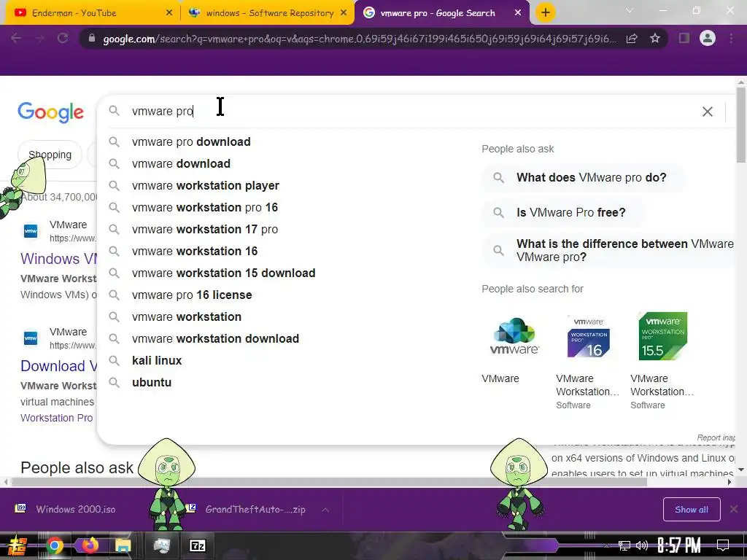The image size is (747, 560).
Task: Choose suggestion vmware download
Action: point(181,164)
